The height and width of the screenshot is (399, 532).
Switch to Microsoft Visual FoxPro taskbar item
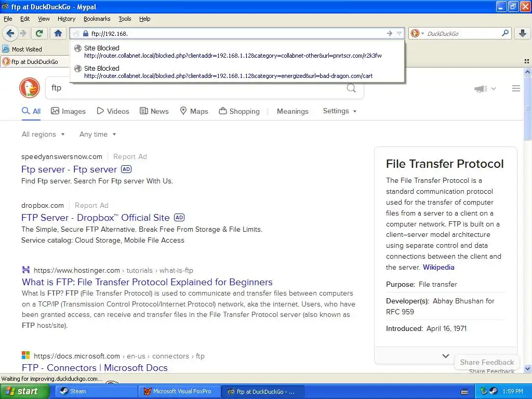pyautogui.click(x=179, y=391)
